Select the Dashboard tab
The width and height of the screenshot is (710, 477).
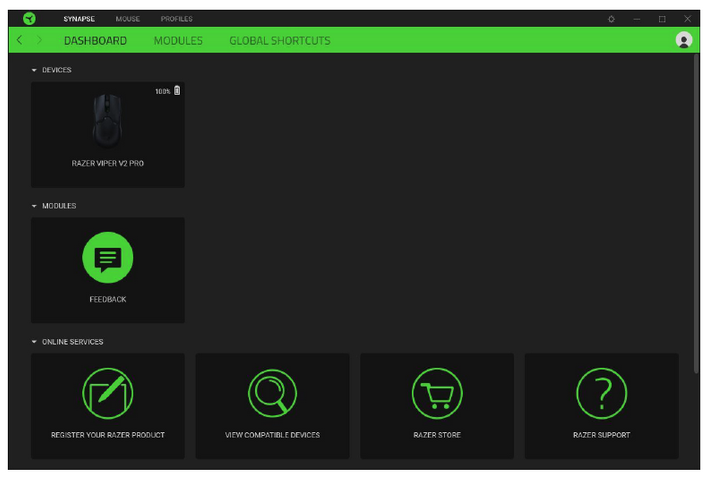click(95, 40)
